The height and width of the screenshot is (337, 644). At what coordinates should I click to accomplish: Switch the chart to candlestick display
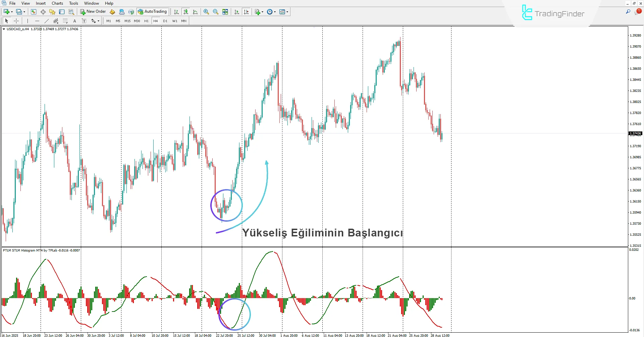click(x=186, y=11)
